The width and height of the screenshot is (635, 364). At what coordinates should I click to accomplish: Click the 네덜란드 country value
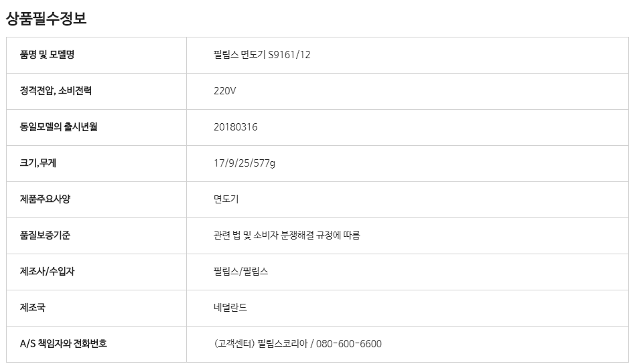pos(230,308)
